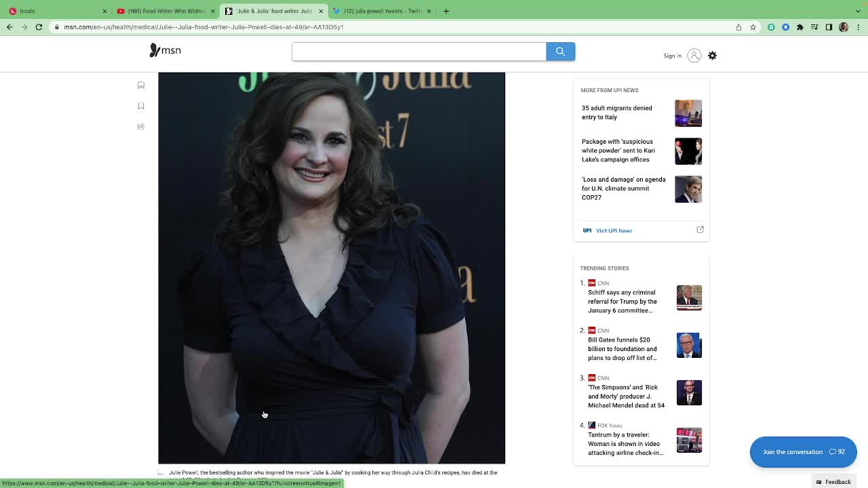The width and height of the screenshot is (868, 488).
Task: Go to the MSN home logo
Action: tap(165, 50)
